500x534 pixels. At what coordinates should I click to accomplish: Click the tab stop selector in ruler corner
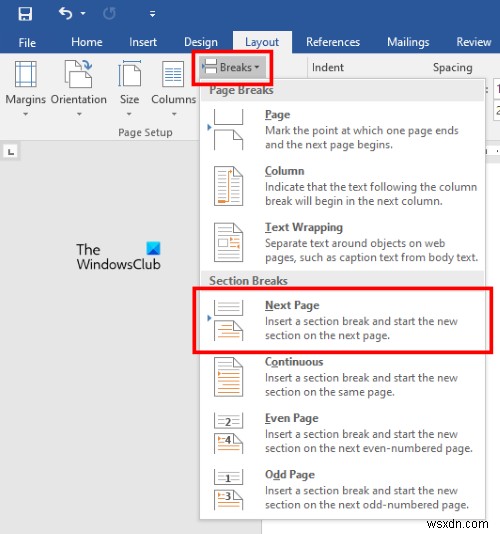[x=11, y=152]
